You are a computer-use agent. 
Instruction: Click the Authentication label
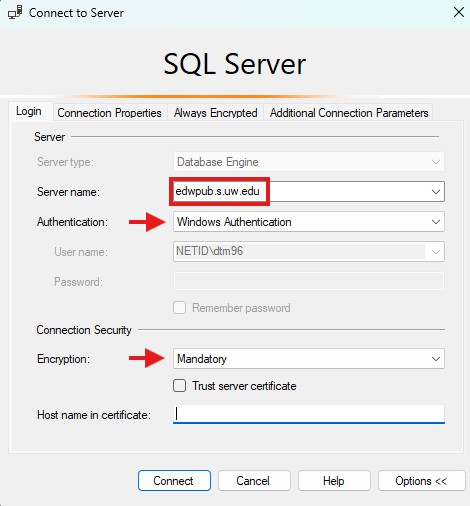[72, 222]
